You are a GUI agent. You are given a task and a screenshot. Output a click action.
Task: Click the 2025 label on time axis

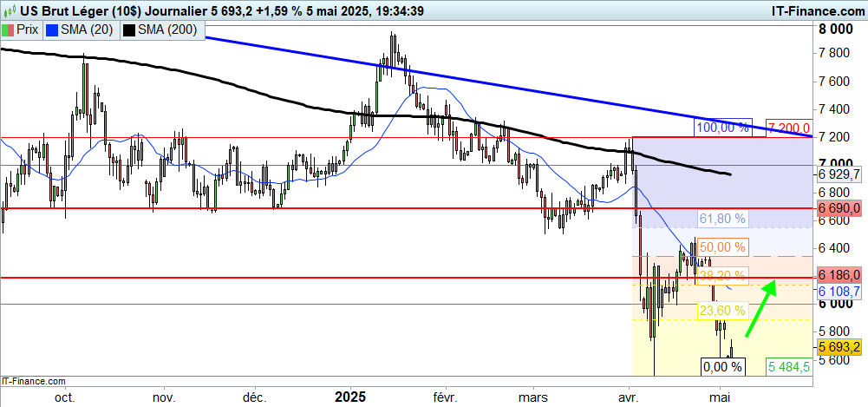point(350,397)
